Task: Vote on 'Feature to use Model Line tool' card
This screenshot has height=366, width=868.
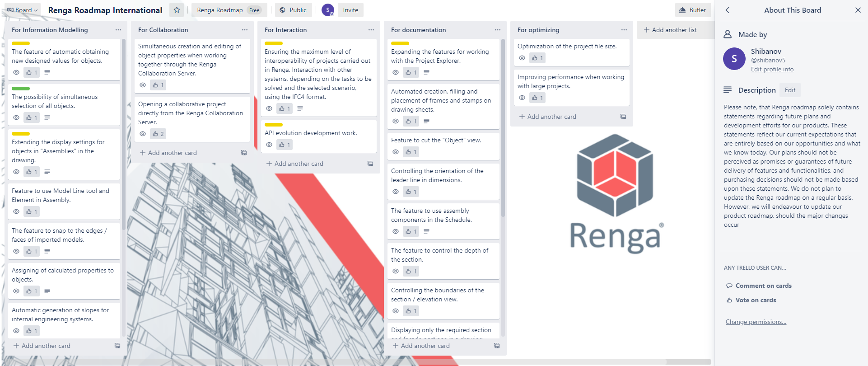Action: 32,211
